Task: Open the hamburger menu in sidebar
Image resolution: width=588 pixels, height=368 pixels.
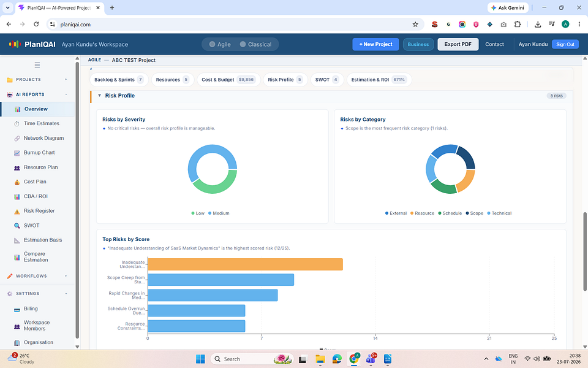Action: pyautogui.click(x=37, y=65)
